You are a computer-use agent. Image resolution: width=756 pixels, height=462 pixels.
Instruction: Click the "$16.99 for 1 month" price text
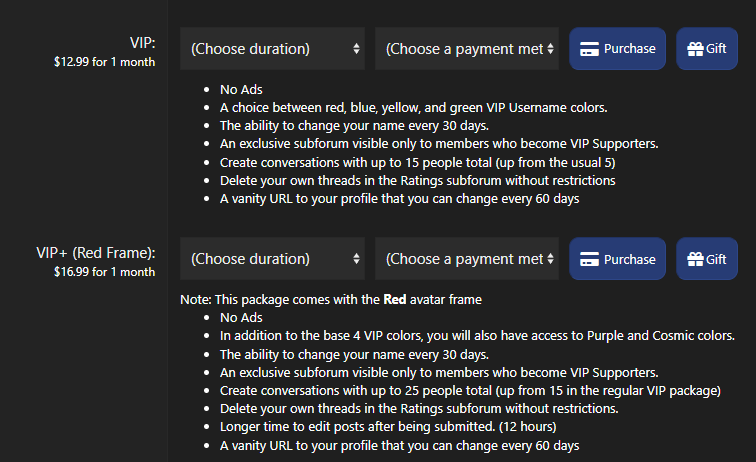pyautogui.click(x=104, y=272)
